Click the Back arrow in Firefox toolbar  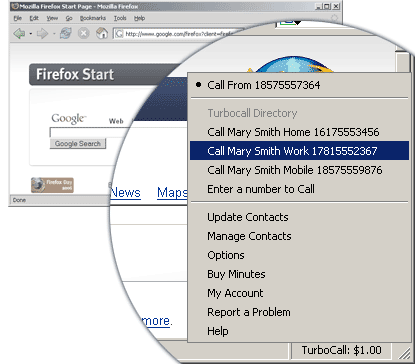coord(19,33)
